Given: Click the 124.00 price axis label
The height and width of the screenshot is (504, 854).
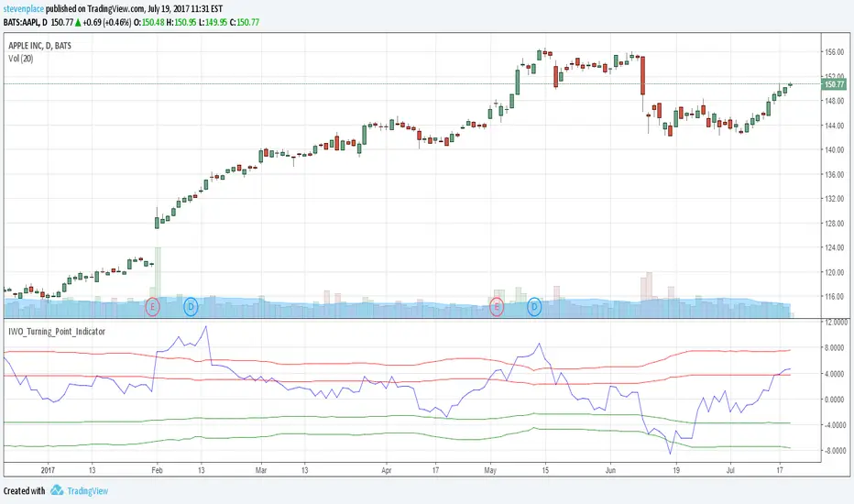Looking at the screenshot, I should 835,247.
